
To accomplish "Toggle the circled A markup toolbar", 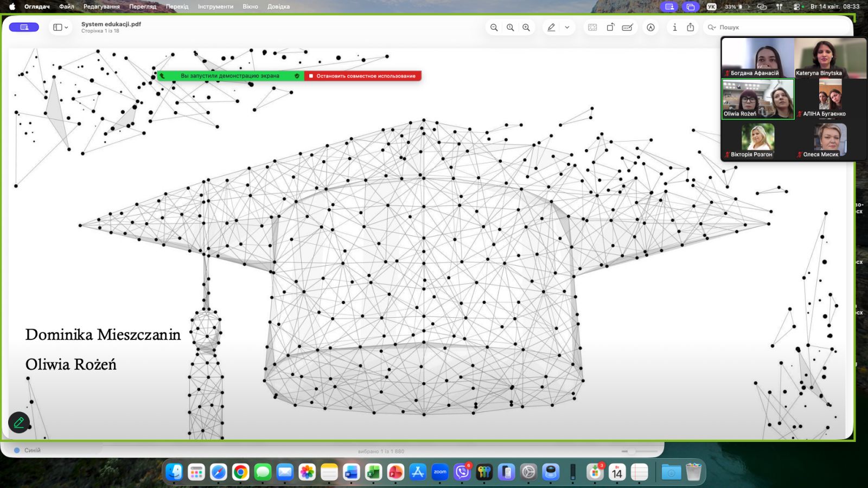I will click(x=650, y=28).
